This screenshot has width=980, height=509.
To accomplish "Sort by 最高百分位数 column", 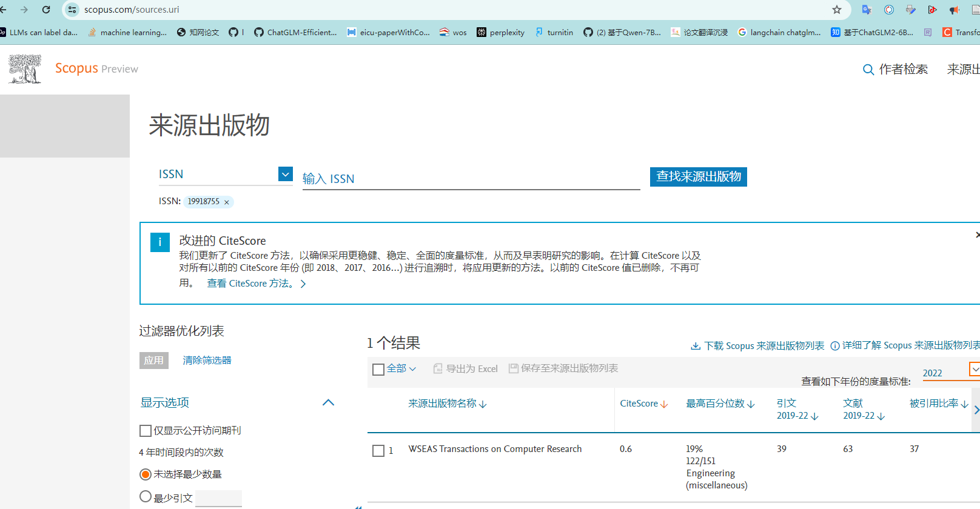I will coord(720,404).
